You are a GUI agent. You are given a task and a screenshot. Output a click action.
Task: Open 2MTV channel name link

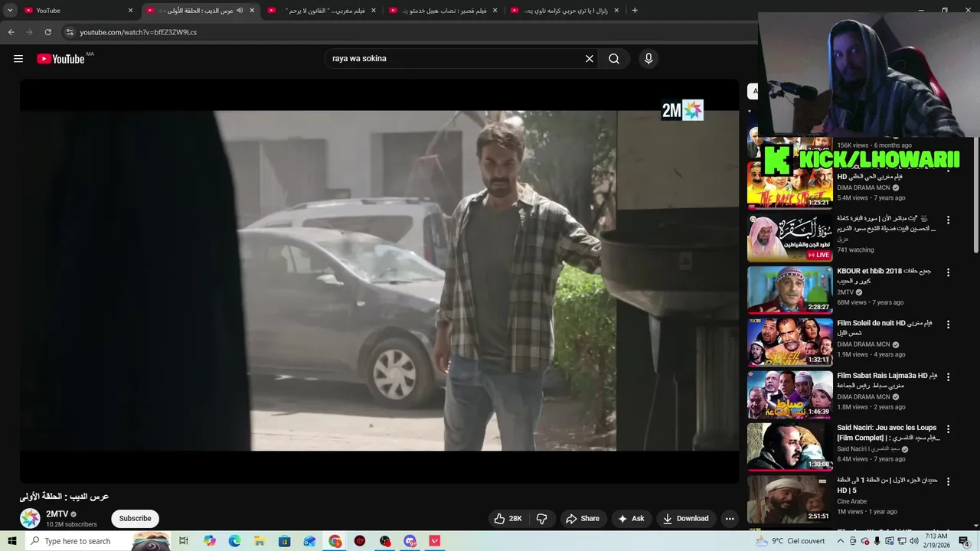[57, 514]
